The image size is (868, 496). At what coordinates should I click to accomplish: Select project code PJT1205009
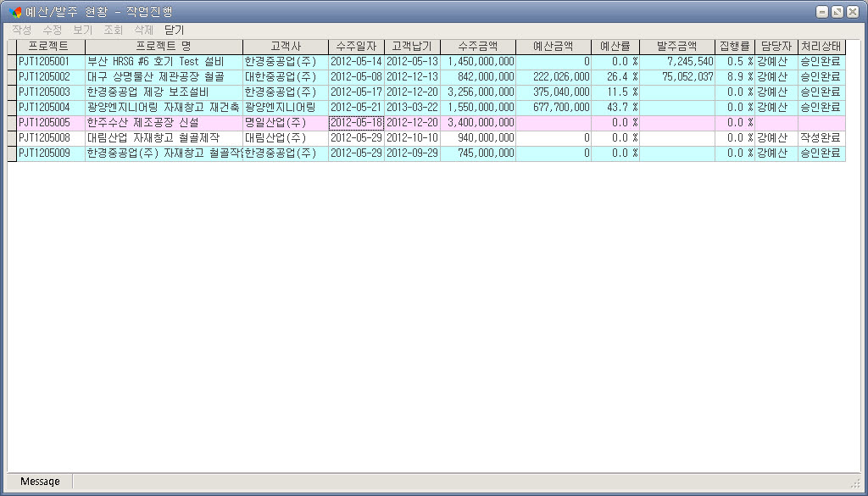pos(51,153)
